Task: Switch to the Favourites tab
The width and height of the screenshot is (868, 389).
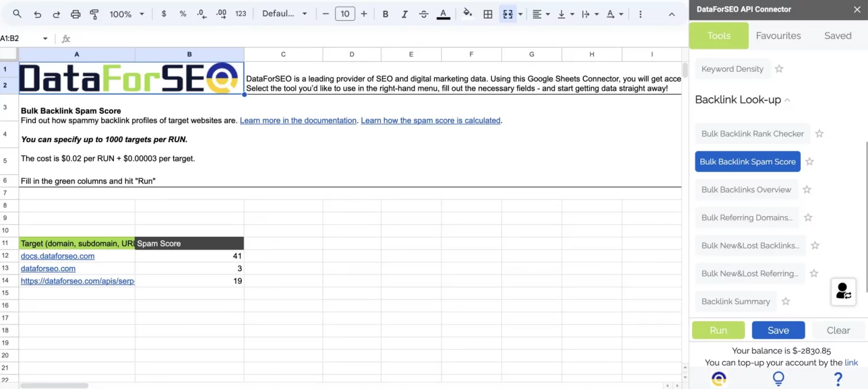Action: (x=778, y=35)
